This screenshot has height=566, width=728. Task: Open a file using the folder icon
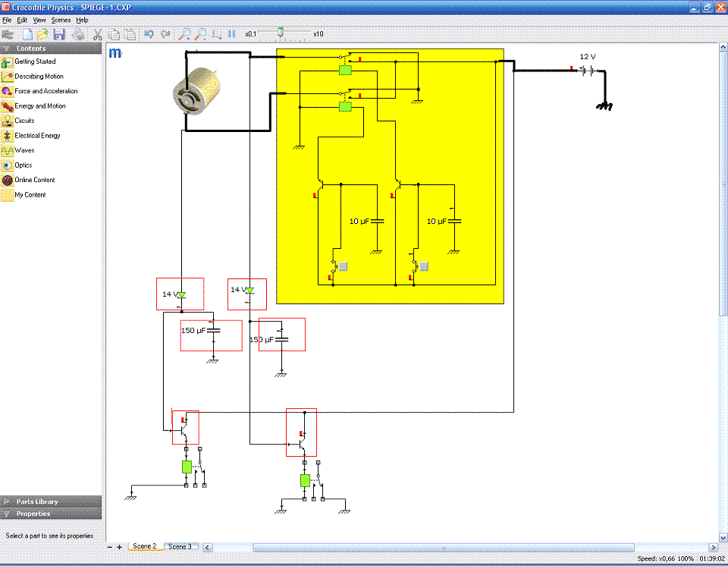43,34
